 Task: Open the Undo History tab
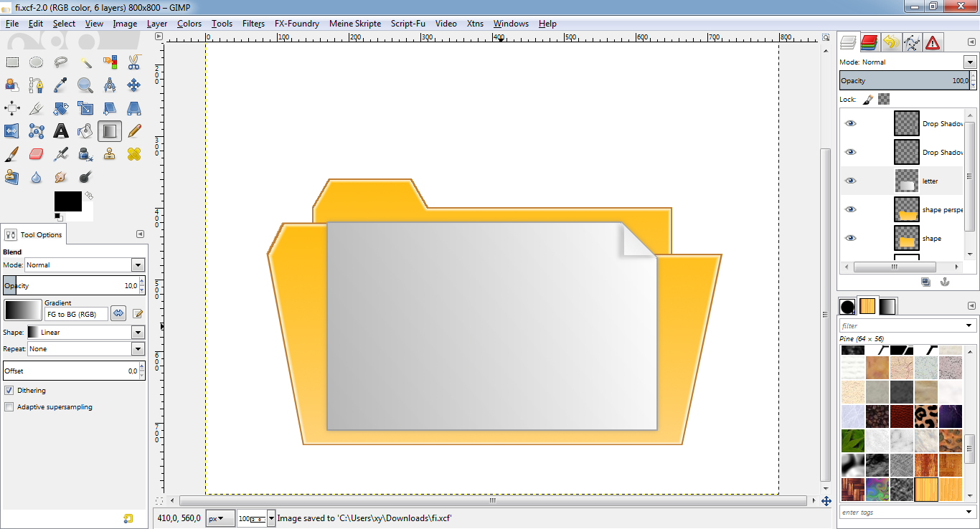coord(890,42)
